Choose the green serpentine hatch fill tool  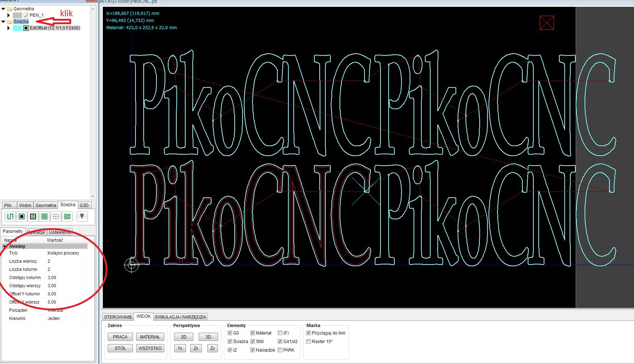click(x=67, y=216)
